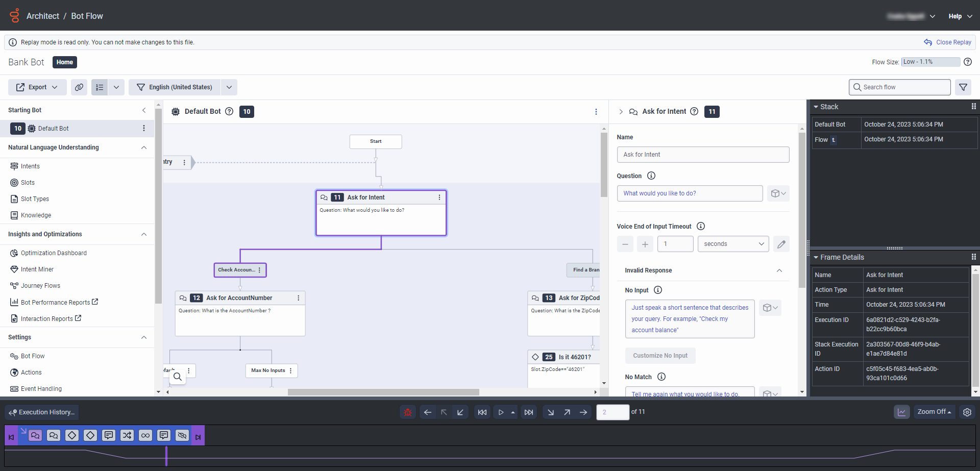This screenshot has height=471, width=980.
Task: Click the Execution History button
Action: (x=42, y=412)
